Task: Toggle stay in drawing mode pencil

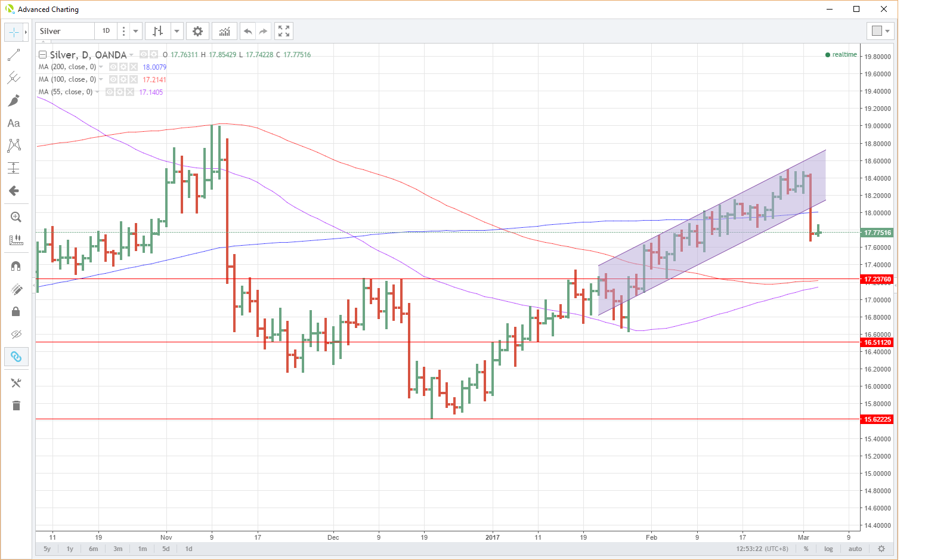Action: (16, 289)
